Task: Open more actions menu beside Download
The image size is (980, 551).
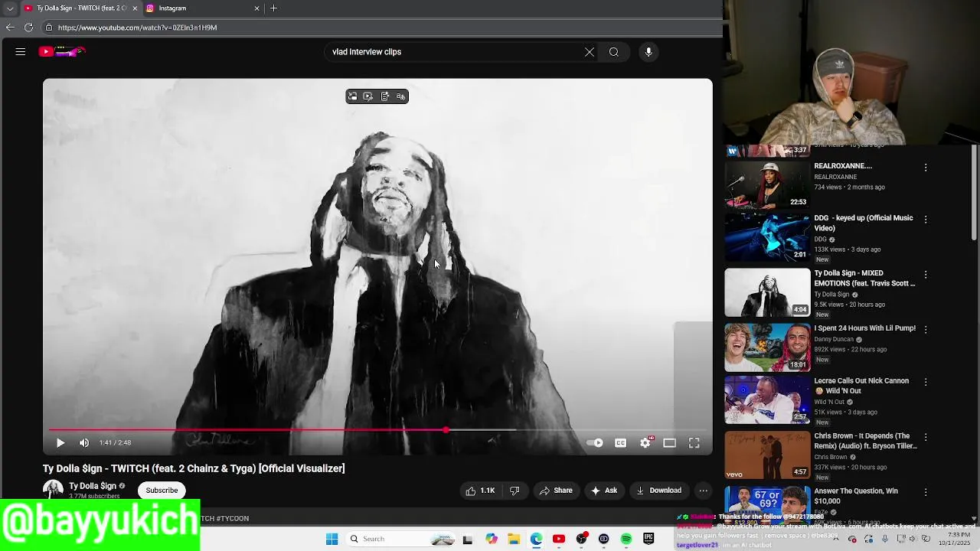Action: pyautogui.click(x=704, y=491)
